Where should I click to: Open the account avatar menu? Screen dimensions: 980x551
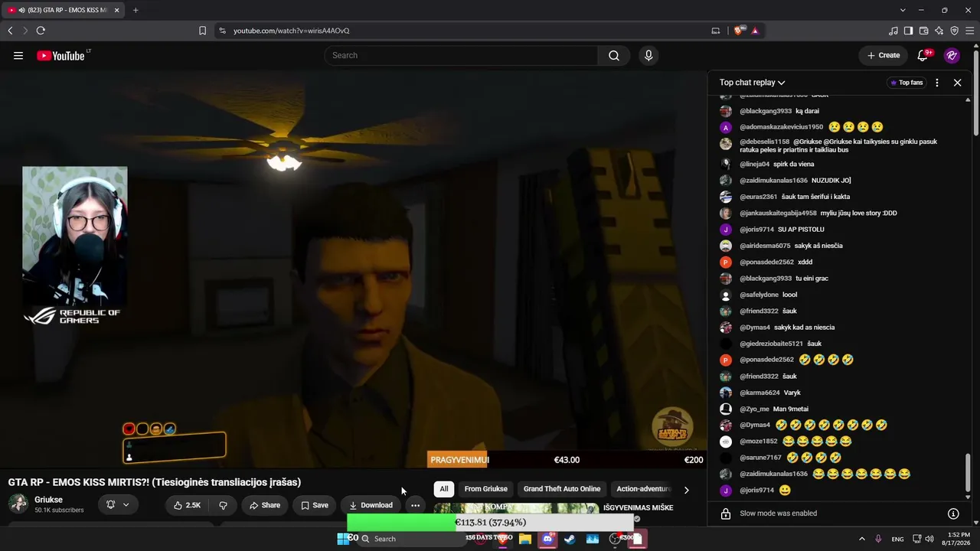pyautogui.click(x=952, y=55)
